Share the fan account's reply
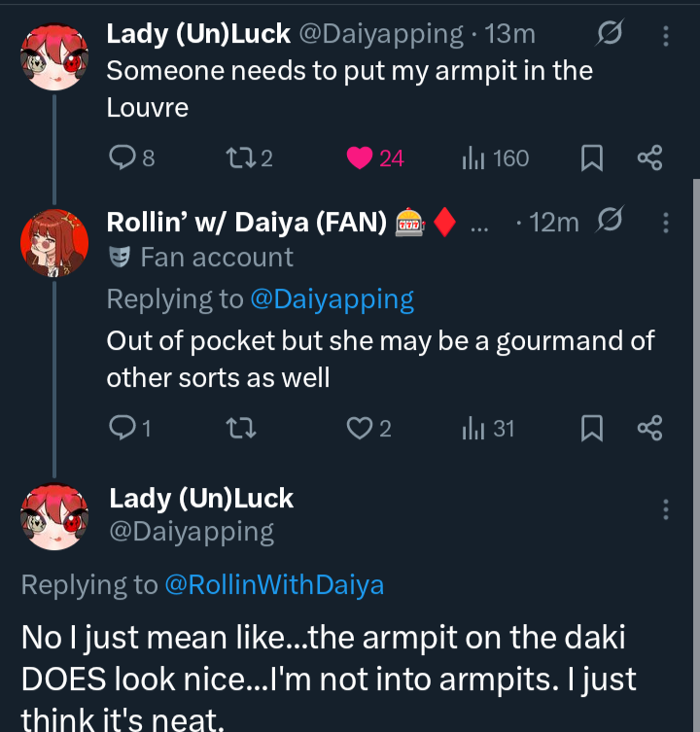This screenshot has width=700, height=732. click(649, 428)
